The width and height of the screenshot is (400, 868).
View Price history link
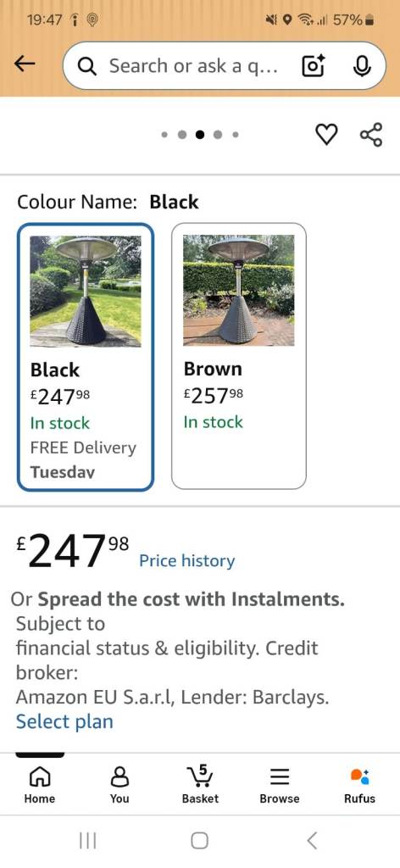coord(187,561)
